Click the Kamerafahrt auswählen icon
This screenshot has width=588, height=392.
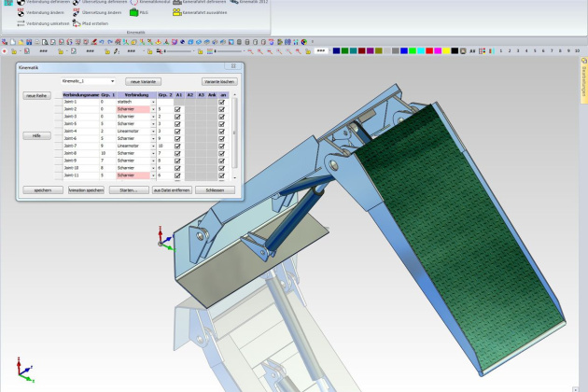[175, 13]
